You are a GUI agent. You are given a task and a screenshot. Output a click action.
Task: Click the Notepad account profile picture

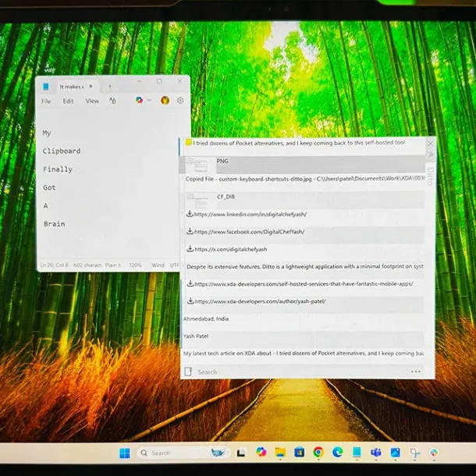(x=165, y=100)
